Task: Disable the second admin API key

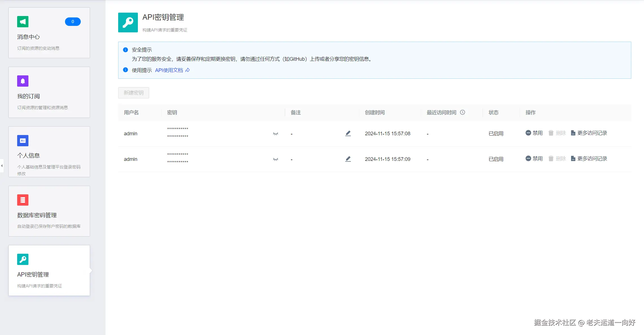Action: point(534,159)
